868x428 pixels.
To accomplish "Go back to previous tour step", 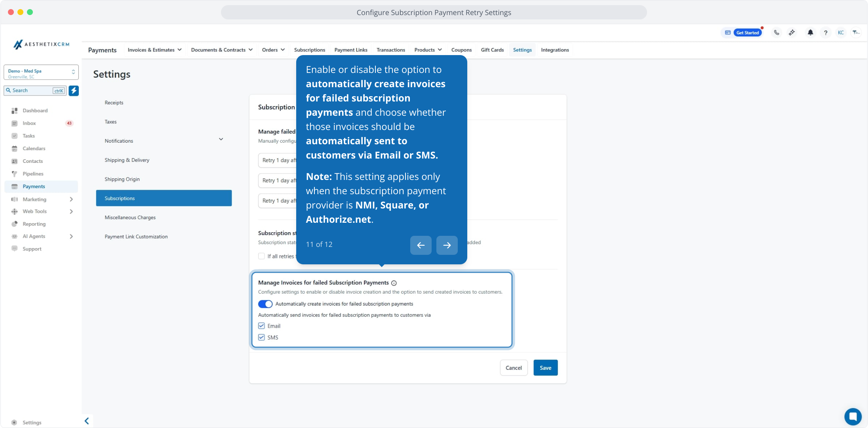I will (x=421, y=245).
